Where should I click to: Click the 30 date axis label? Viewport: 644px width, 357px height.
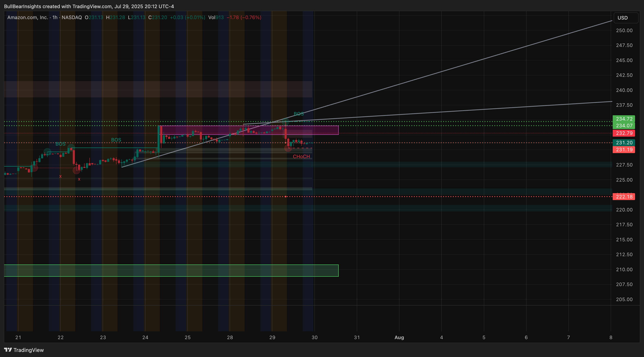tap(314, 337)
